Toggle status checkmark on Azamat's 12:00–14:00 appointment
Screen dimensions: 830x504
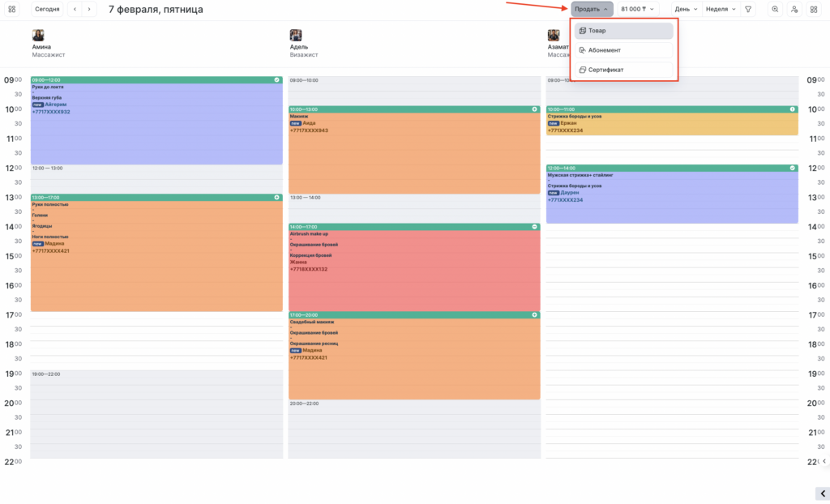click(x=792, y=168)
